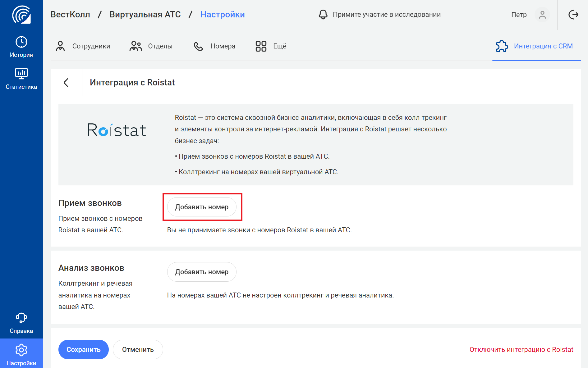Viewport: 588px width, 368px height.
Task: Click the Анализ звонков section title
Action: pyautogui.click(x=91, y=268)
